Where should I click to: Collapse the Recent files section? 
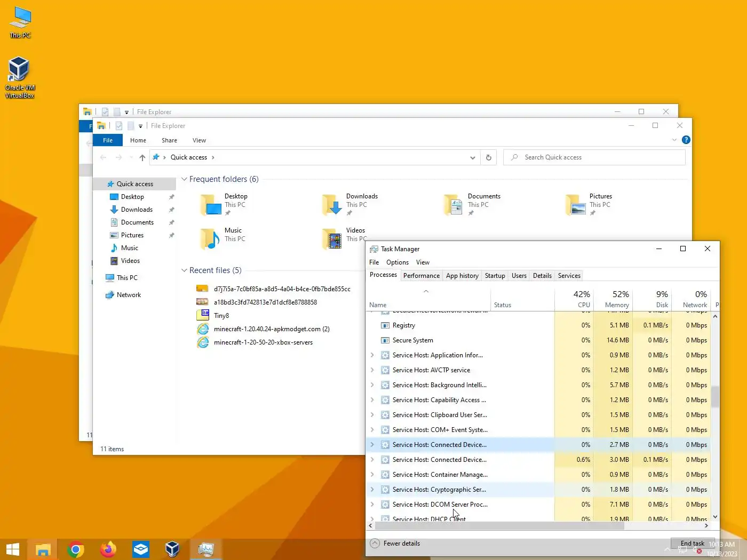coord(184,270)
